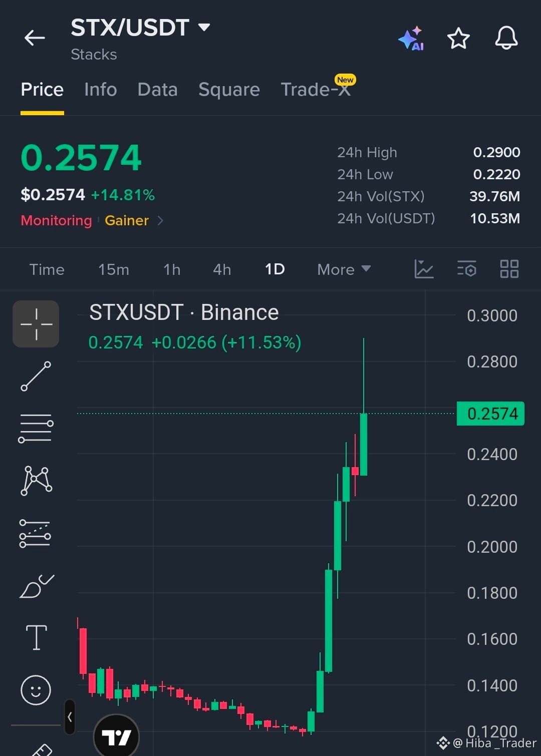Expand the chevron next to Gainer

point(160,221)
